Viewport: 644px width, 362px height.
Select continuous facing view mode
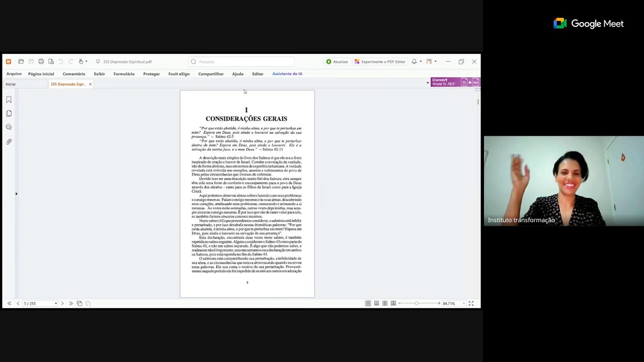tap(393, 303)
